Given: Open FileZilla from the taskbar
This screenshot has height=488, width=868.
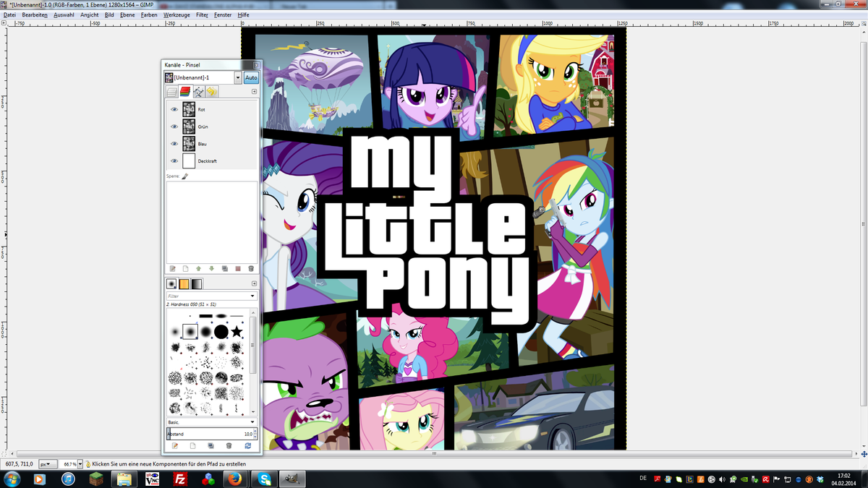Looking at the screenshot, I should [x=182, y=479].
